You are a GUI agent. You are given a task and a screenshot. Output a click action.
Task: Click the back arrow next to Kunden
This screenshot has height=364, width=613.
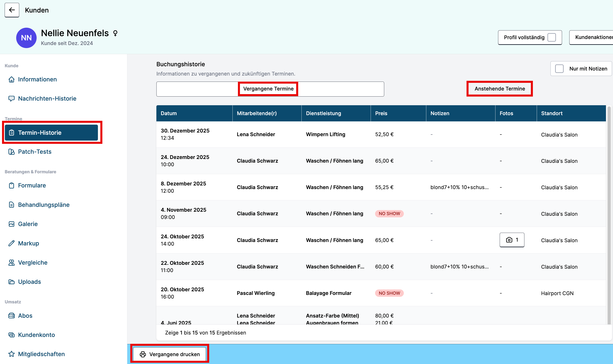[12, 10]
